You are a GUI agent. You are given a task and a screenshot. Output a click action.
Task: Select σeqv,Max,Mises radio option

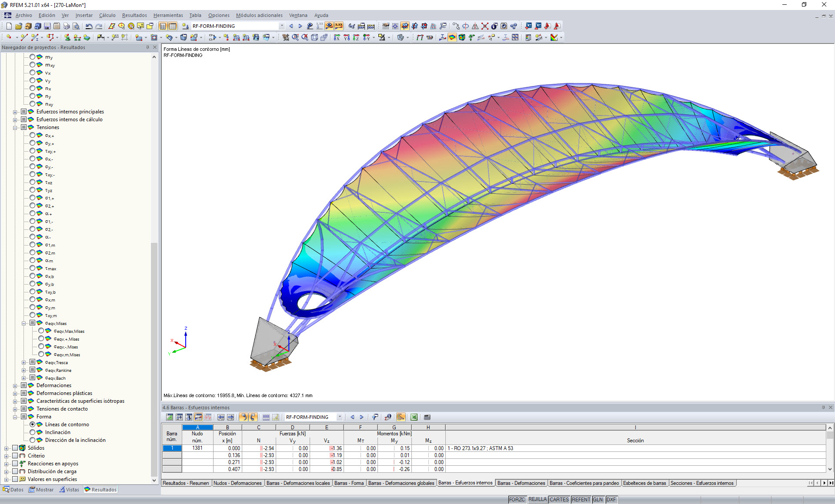point(41,331)
